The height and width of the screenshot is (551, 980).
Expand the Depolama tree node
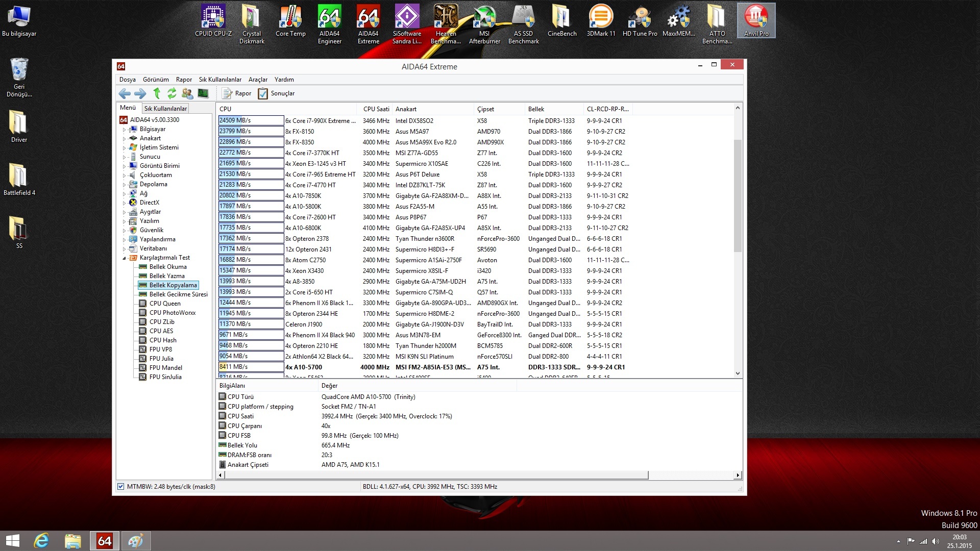click(x=124, y=185)
